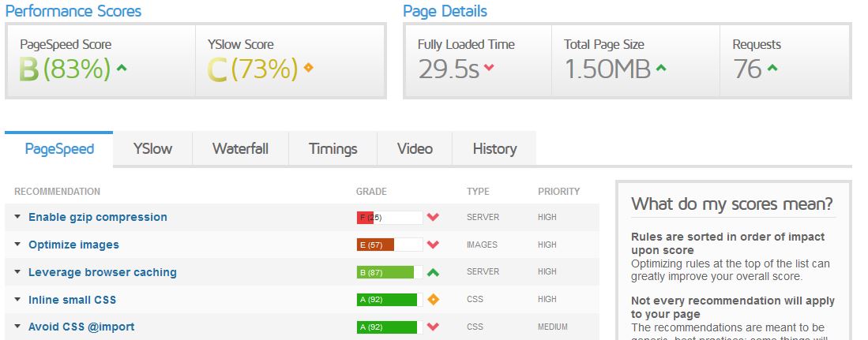Click red down arrow beside gzip compression grade

point(433,217)
